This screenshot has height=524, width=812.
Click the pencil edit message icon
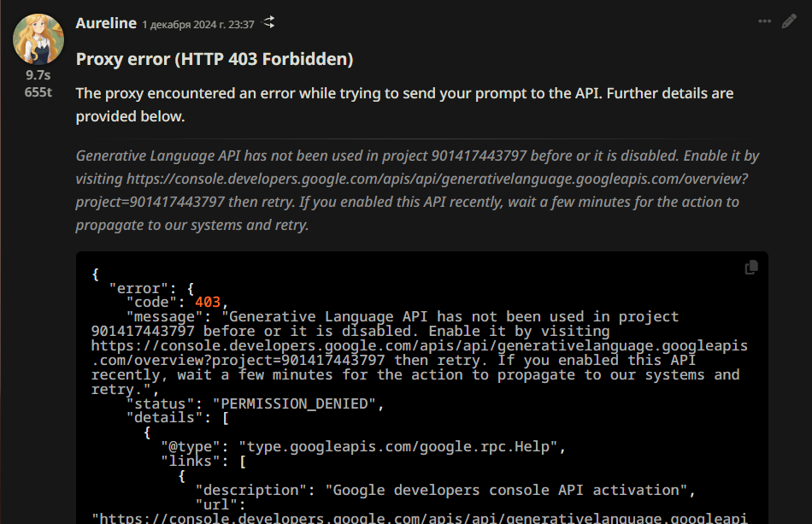(789, 21)
